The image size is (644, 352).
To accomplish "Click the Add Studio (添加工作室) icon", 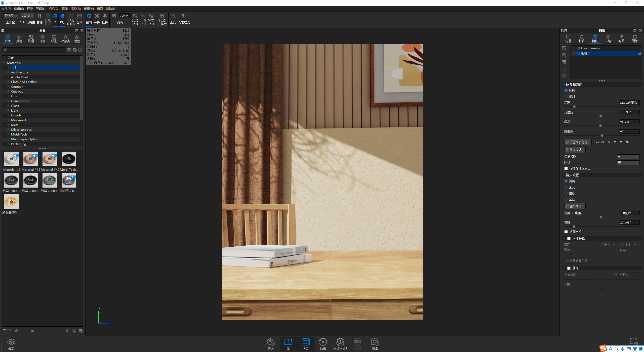I will click(162, 19).
